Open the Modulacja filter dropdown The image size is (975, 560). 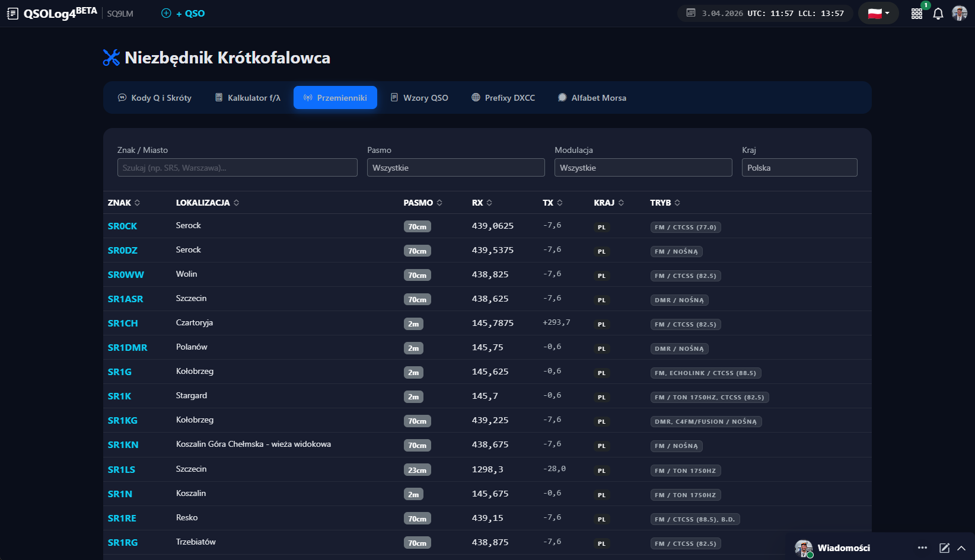[643, 168]
